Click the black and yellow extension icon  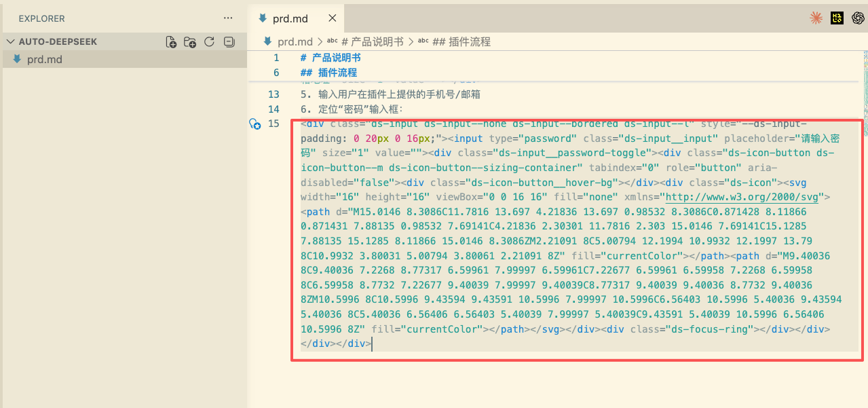(837, 18)
